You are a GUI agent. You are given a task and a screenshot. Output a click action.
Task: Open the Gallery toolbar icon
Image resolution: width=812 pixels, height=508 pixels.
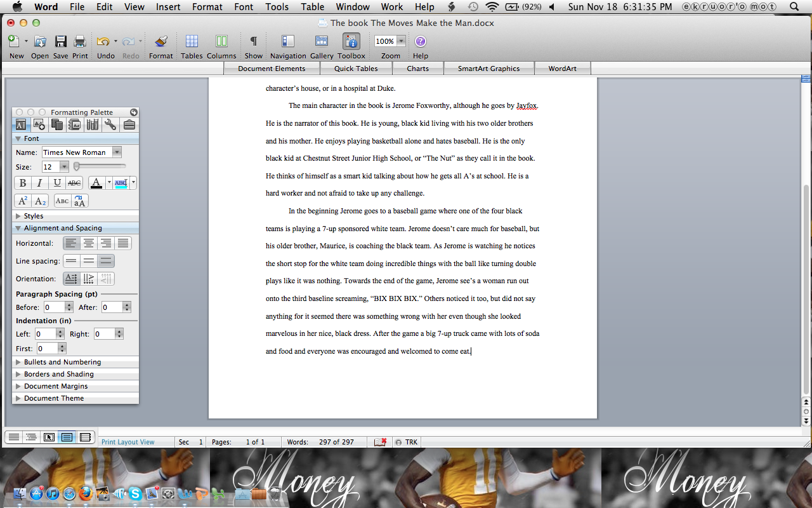pyautogui.click(x=322, y=41)
